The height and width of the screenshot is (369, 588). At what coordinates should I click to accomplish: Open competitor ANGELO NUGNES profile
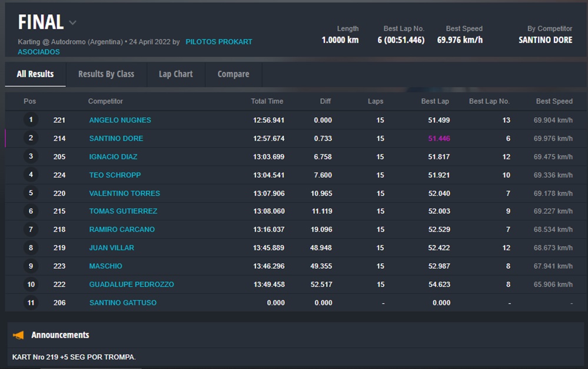click(120, 120)
